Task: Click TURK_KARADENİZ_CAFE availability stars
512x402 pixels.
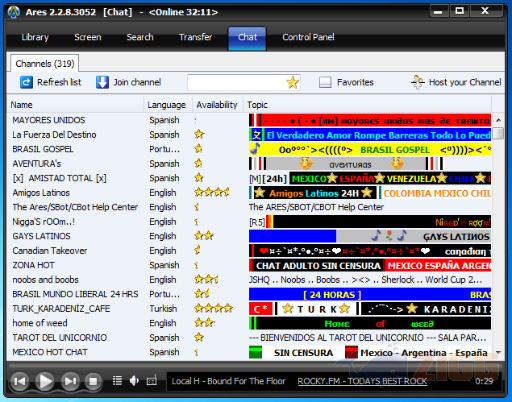Action: pyautogui.click(x=213, y=308)
